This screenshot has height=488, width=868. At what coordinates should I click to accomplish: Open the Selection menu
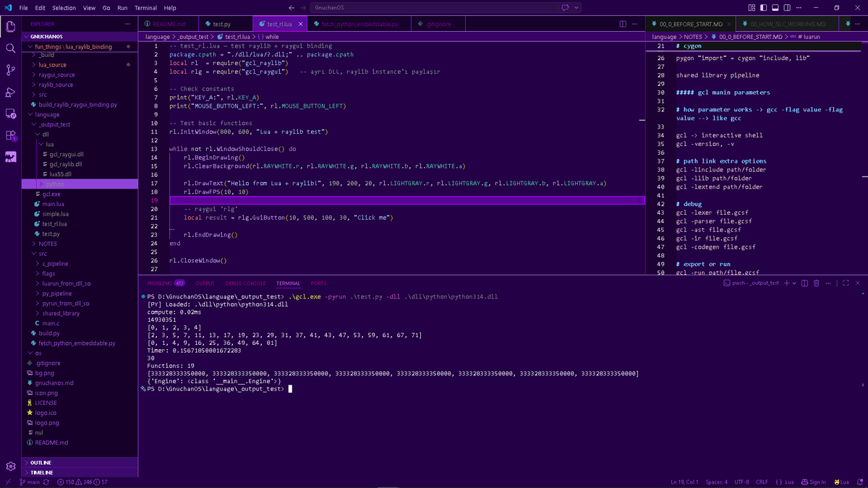coord(64,8)
